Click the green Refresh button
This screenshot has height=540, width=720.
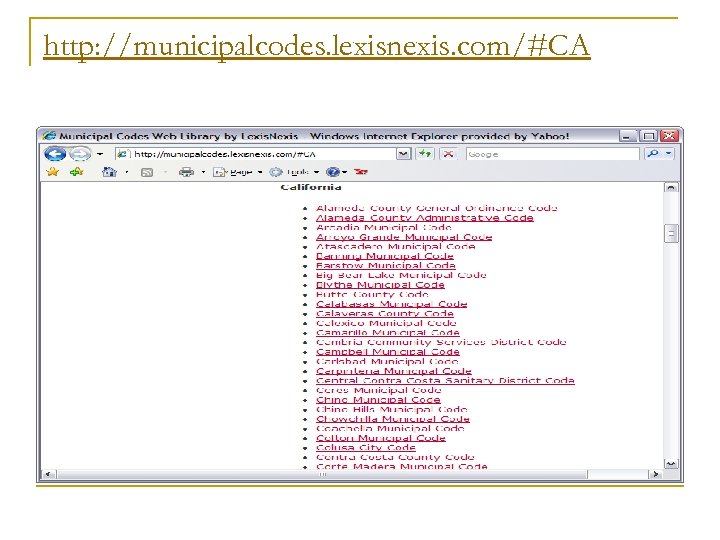pos(425,154)
